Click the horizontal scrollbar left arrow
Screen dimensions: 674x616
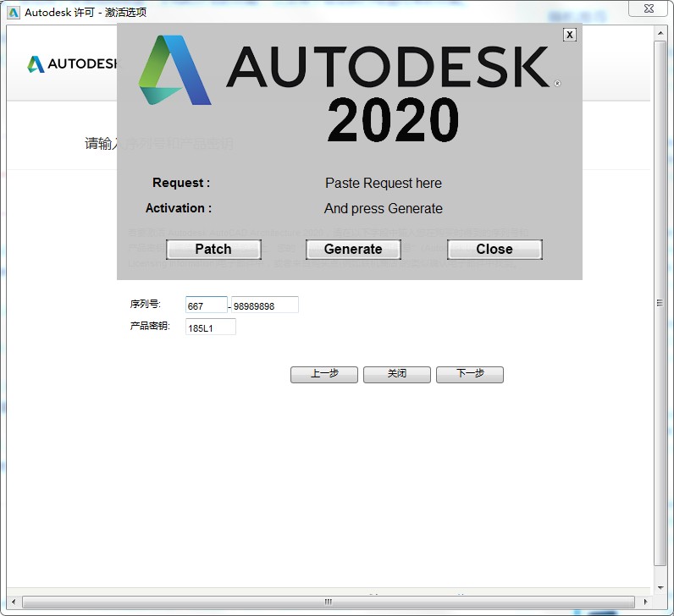click(x=14, y=602)
